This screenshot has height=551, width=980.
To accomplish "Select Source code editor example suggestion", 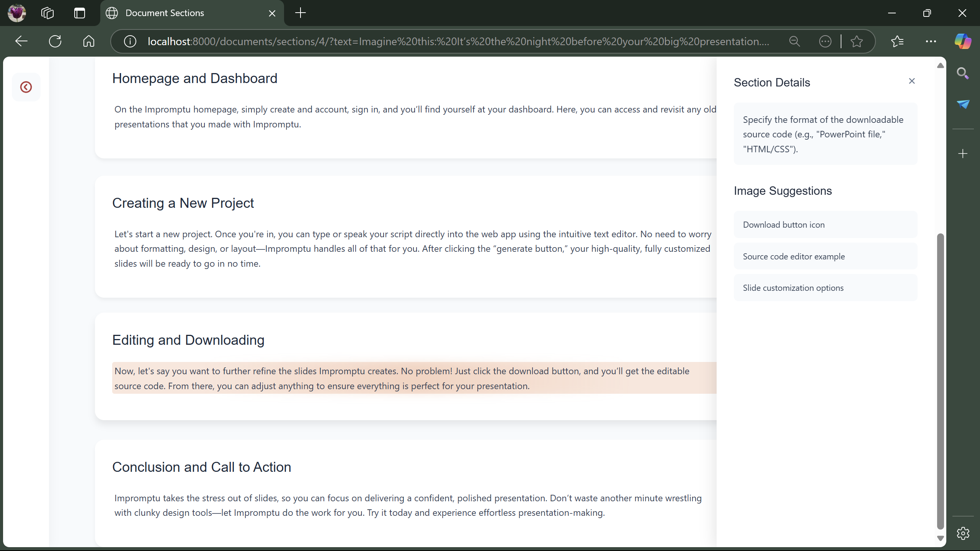I will pos(825,256).
